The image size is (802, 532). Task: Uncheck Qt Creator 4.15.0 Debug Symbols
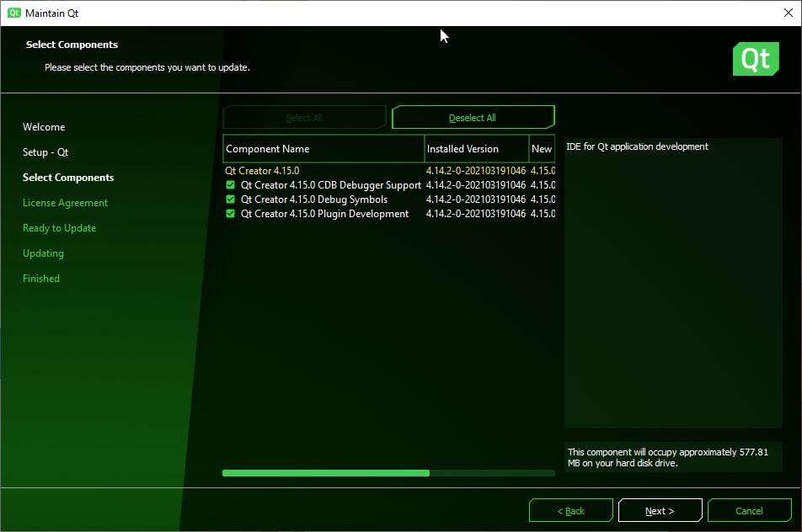230,199
